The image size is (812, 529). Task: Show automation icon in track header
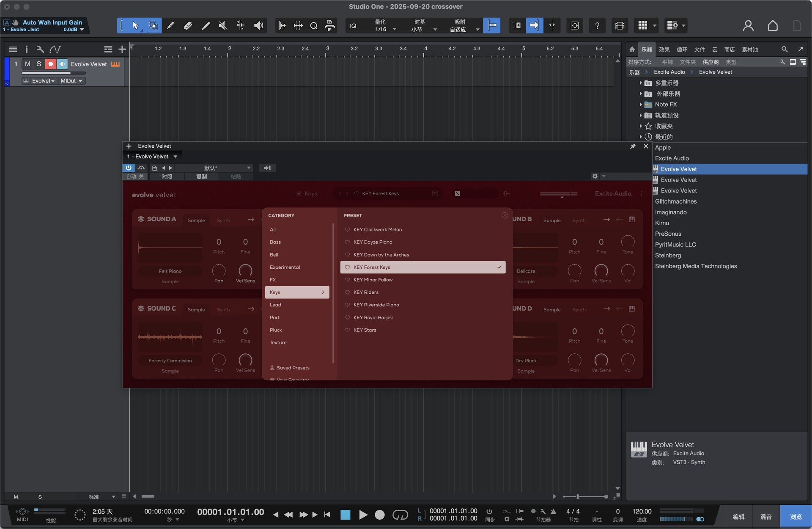coord(55,50)
